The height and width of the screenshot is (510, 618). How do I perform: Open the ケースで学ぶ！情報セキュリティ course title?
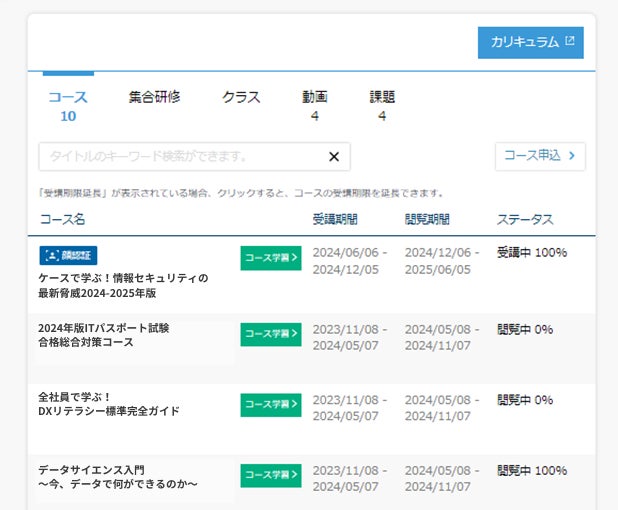click(123, 286)
